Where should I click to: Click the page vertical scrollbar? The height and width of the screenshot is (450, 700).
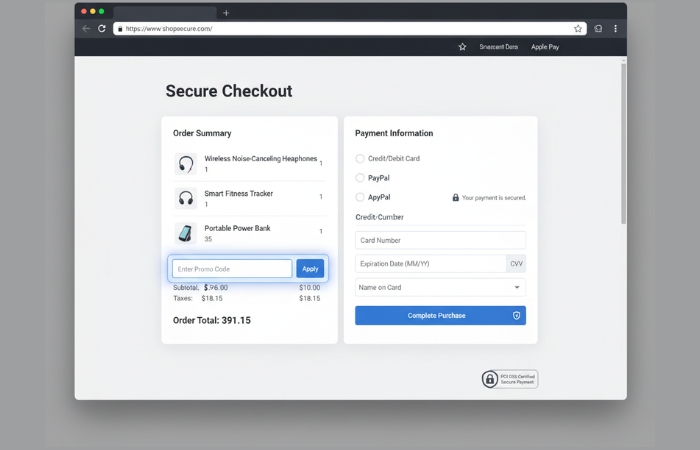(623, 144)
